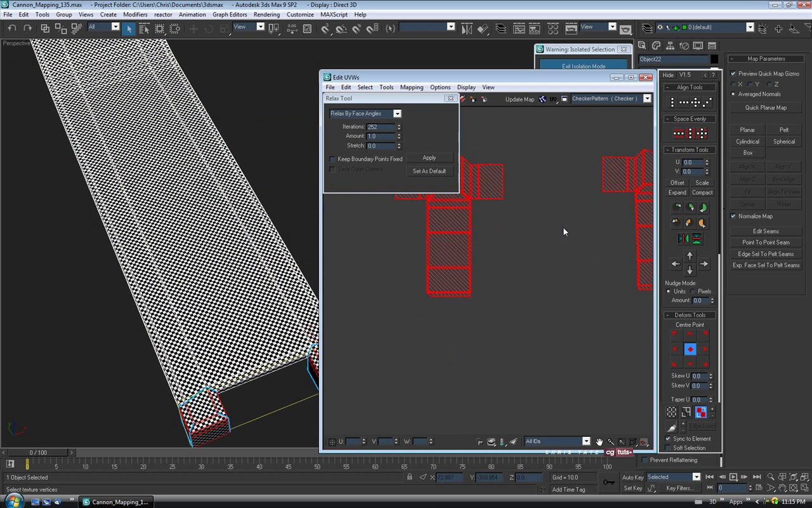Toggle Normalize Map checkbox
The height and width of the screenshot is (508, 812).
click(x=733, y=216)
